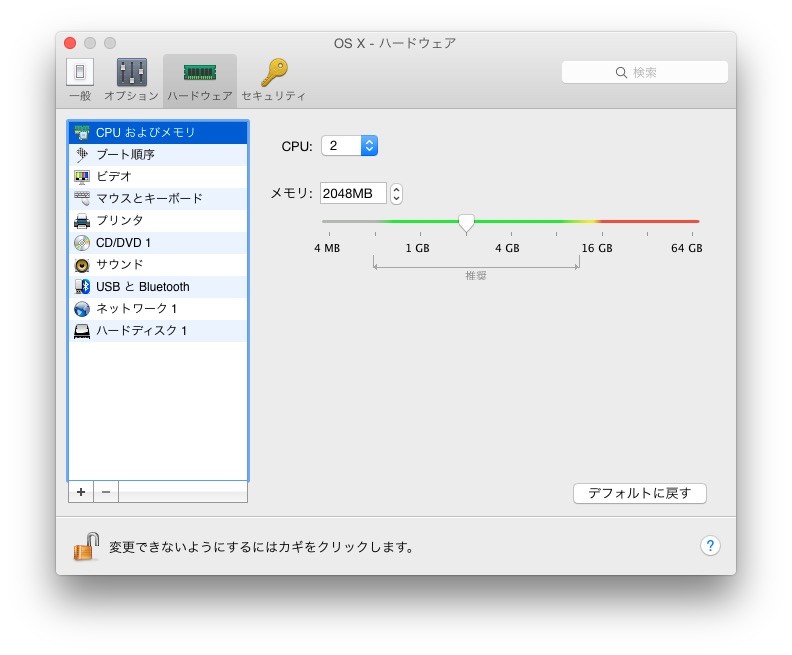Viewport: 792px width, 655px height.
Task: Select the ブート順序 row text
Action: [x=125, y=155]
